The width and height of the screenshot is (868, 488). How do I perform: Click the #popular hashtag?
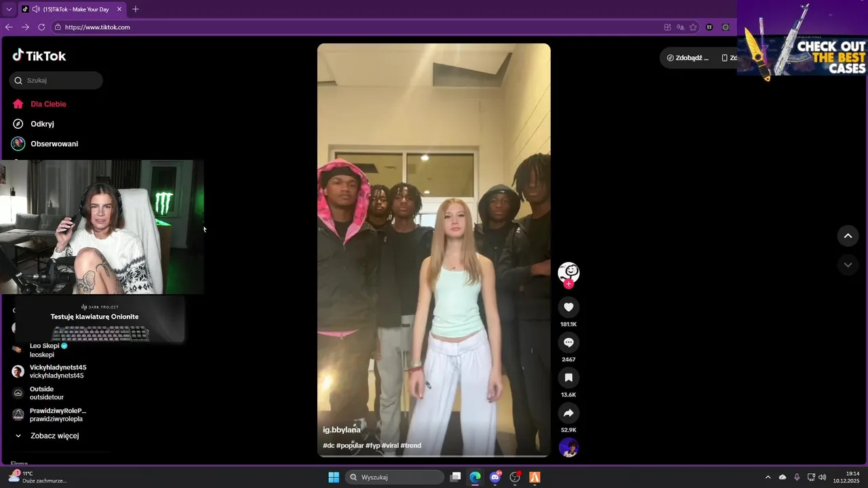350,445
